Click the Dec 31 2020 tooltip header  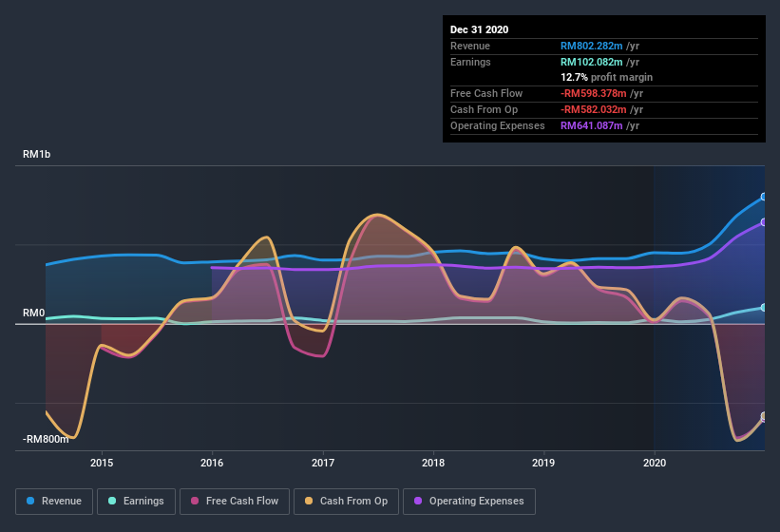pyautogui.click(x=480, y=29)
